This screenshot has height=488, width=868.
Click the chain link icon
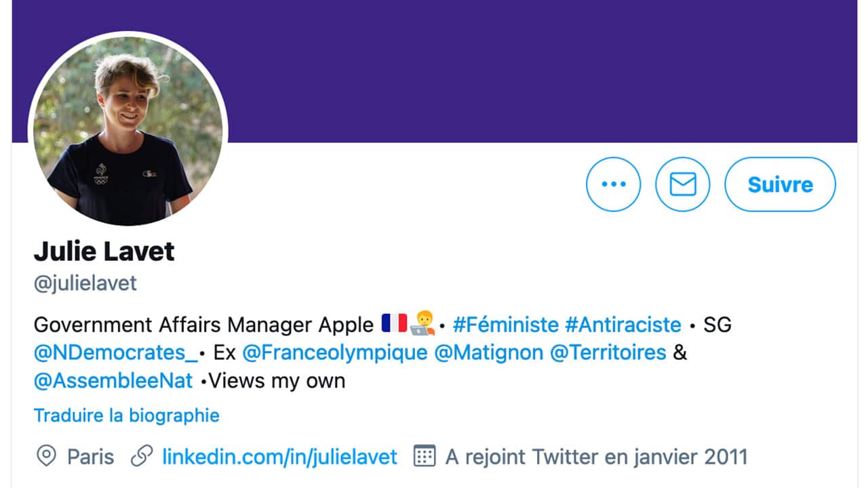(141, 457)
